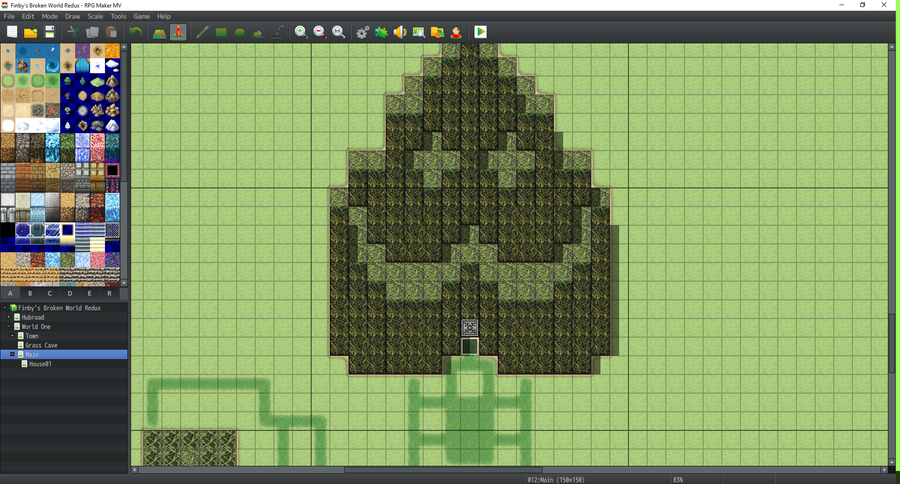Image resolution: width=900 pixels, height=484 pixels.
Task: Switch to tileset tab B
Action: pyautogui.click(x=30, y=293)
